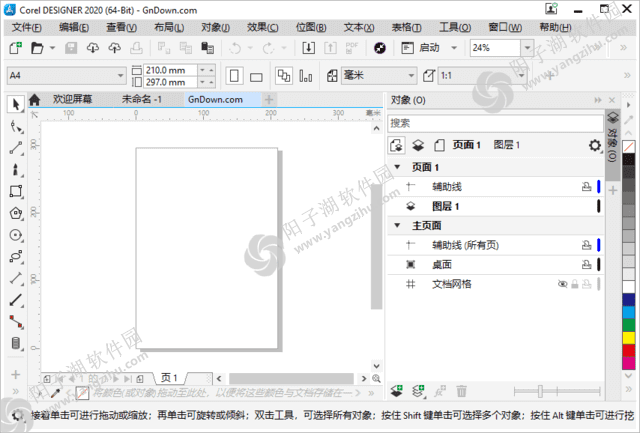Toggle current page layout icon
This screenshot has height=433, width=640.
(x=306, y=76)
